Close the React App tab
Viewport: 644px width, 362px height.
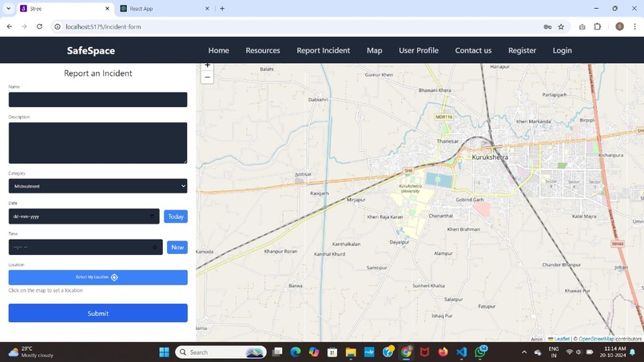click(x=207, y=9)
